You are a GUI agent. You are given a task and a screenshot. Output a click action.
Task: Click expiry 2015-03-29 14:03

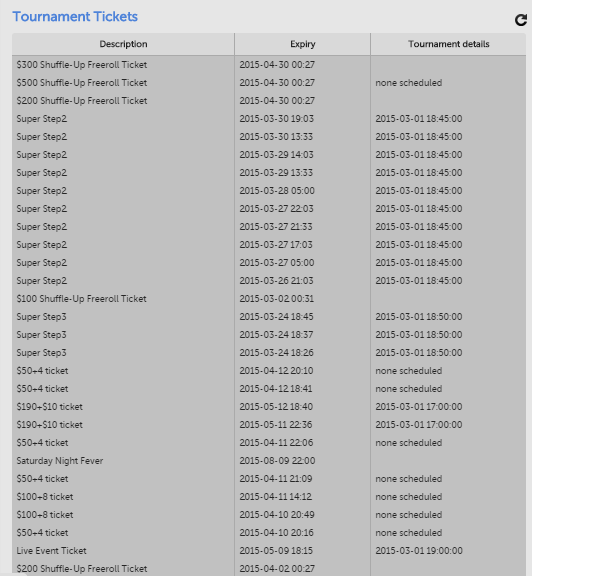coord(276,155)
